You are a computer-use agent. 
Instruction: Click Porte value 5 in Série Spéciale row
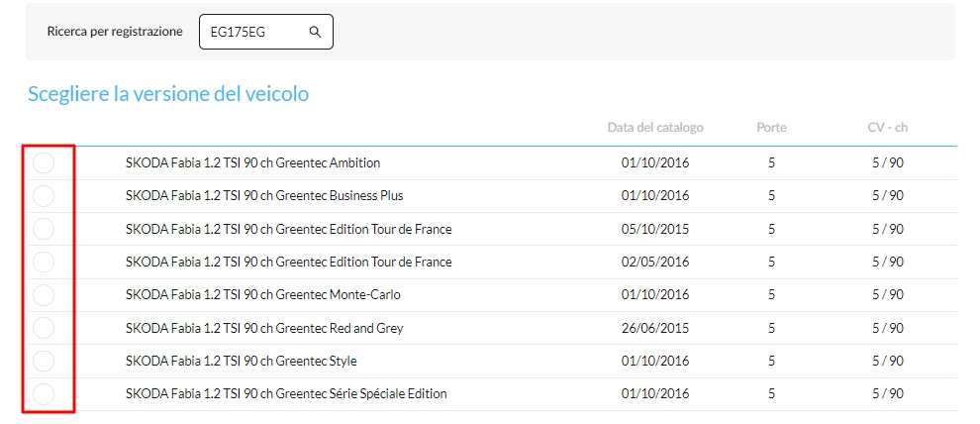[x=771, y=394]
